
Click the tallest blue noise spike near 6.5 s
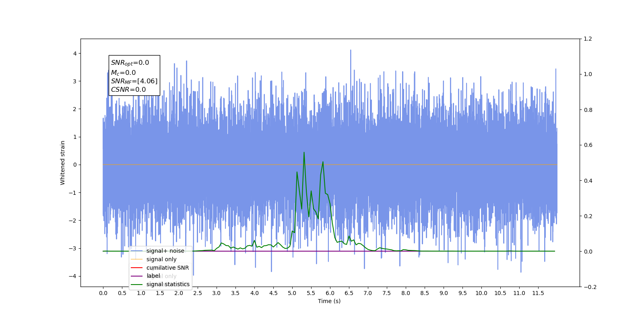tap(351, 51)
